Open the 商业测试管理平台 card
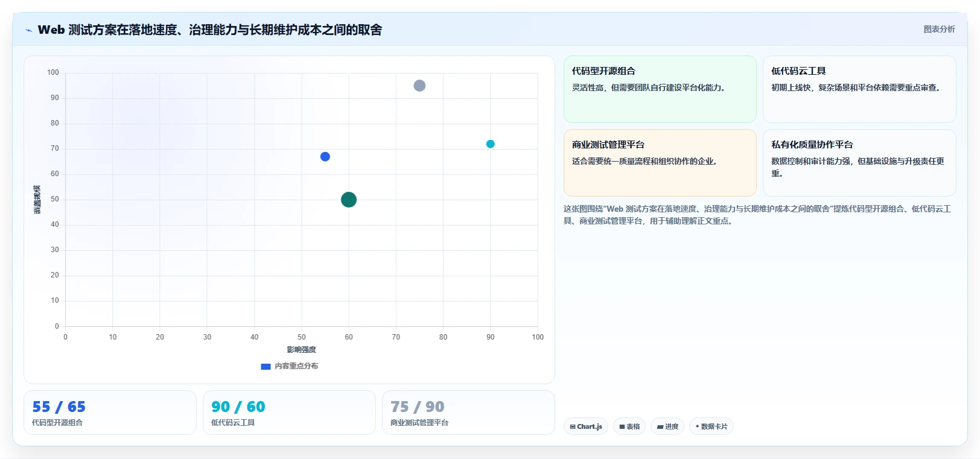The width and height of the screenshot is (980, 459). [x=660, y=163]
